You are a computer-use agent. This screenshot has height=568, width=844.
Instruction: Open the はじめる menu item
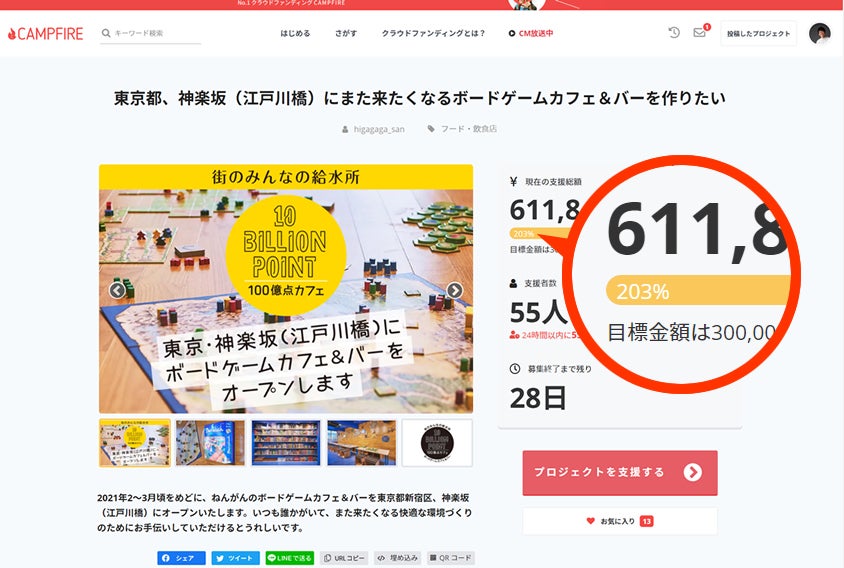click(x=295, y=33)
